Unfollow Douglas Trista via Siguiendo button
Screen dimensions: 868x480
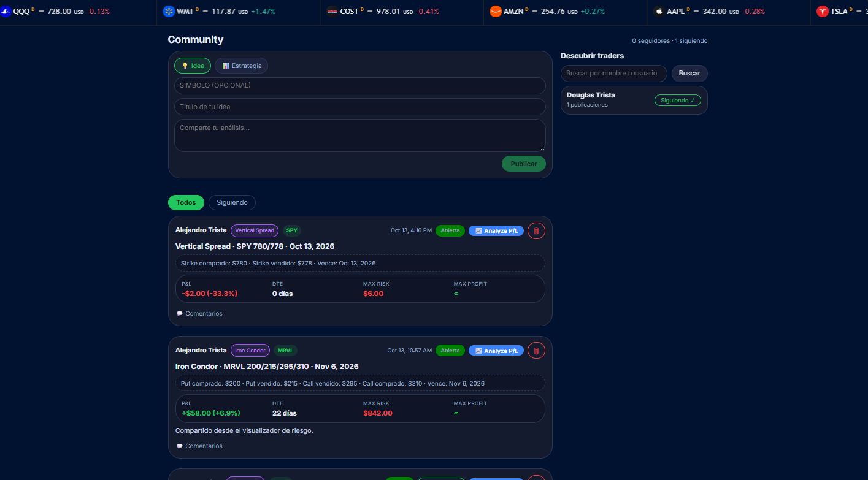[678, 100]
